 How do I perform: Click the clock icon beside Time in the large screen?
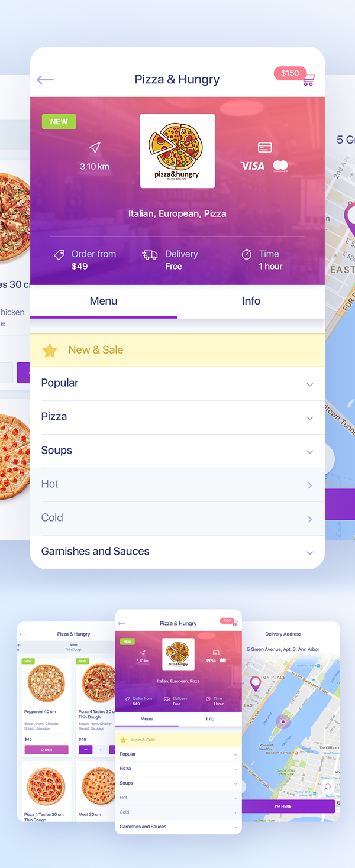(x=247, y=254)
